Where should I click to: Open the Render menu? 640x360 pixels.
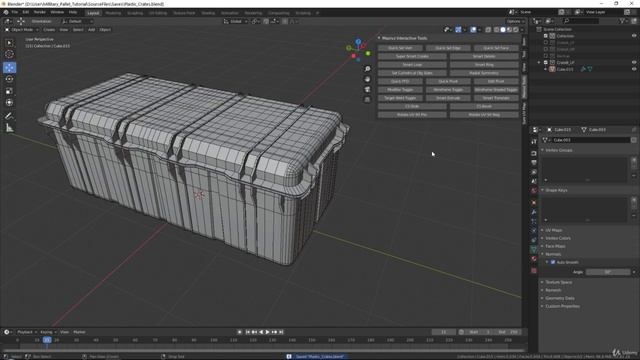(40, 12)
